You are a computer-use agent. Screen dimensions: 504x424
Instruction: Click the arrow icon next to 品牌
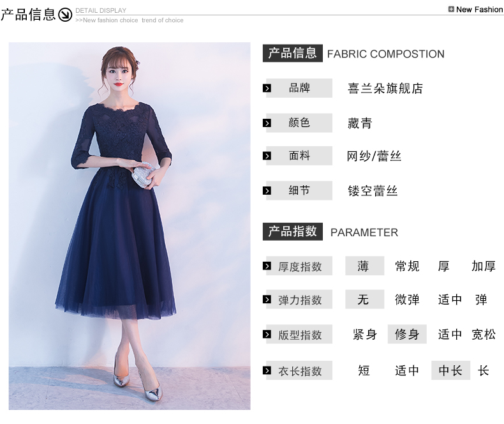(267, 88)
